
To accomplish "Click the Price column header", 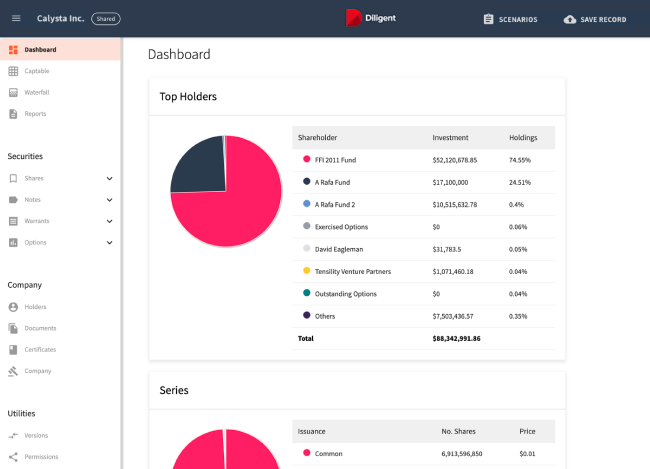I will click(527, 432).
